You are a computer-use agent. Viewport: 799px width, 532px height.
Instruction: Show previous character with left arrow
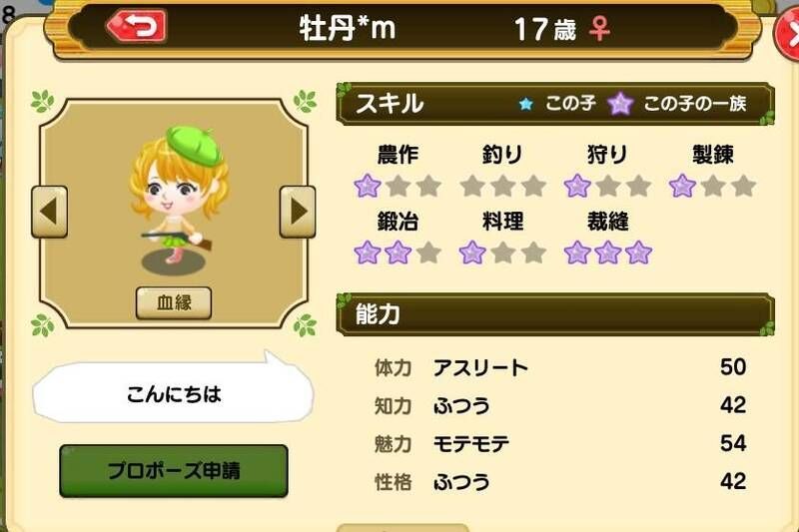pos(49,212)
